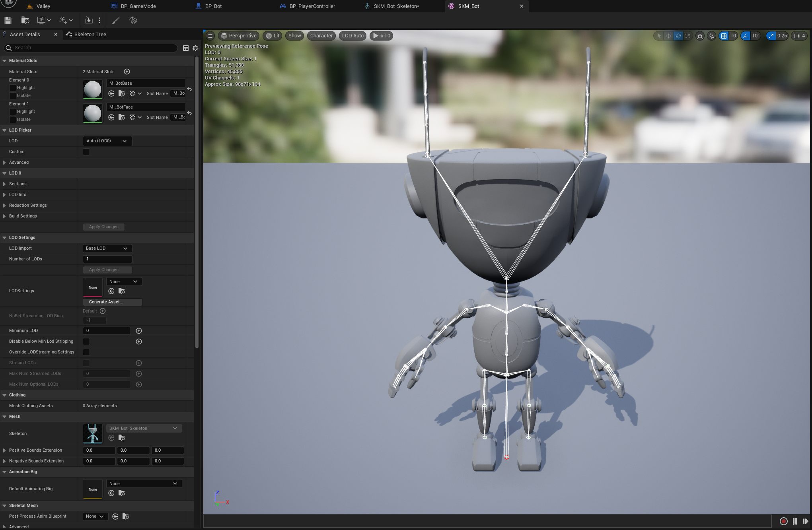Toggle rotation snap angle icon

(x=746, y=36)
